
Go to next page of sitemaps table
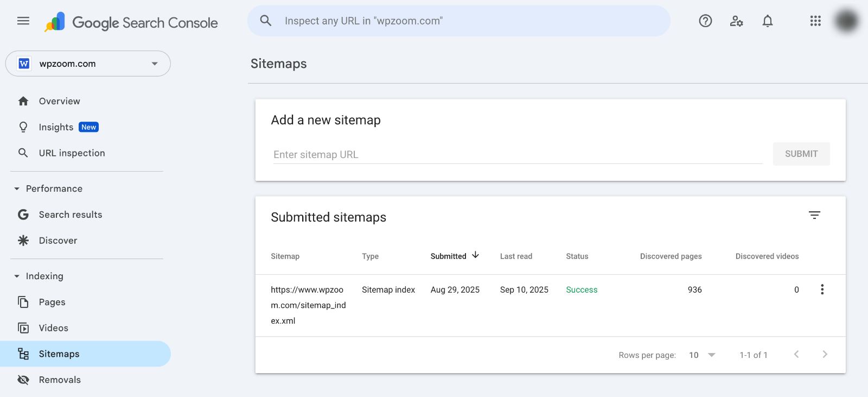pos(825,354)
